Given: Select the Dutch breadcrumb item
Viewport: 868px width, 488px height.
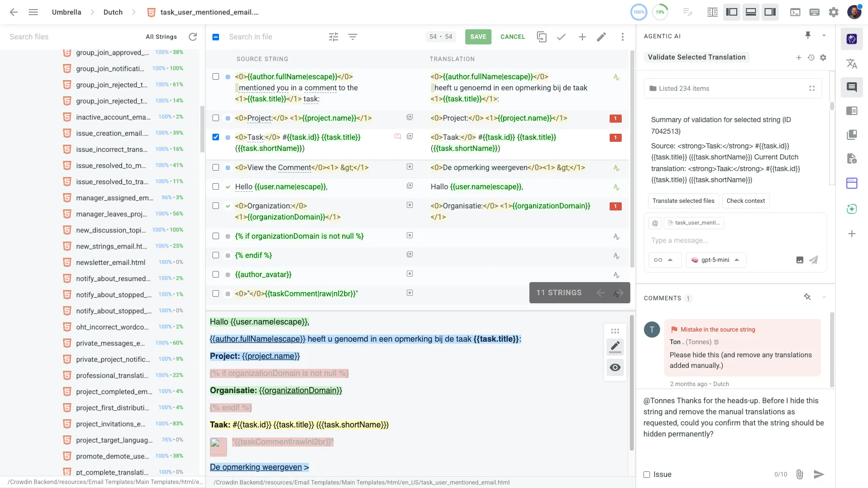Looking at the screenshot, I should 113,12.
